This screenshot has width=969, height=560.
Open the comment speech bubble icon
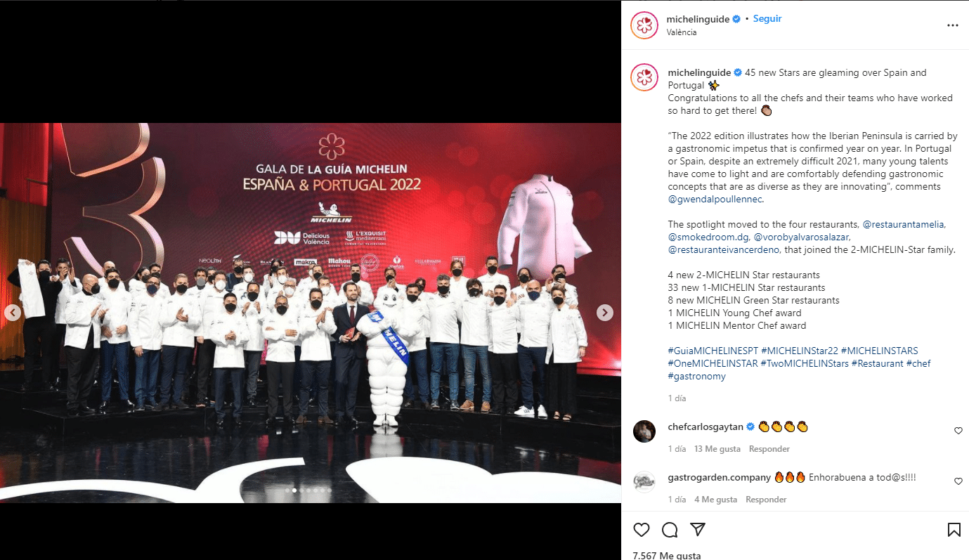670,529
